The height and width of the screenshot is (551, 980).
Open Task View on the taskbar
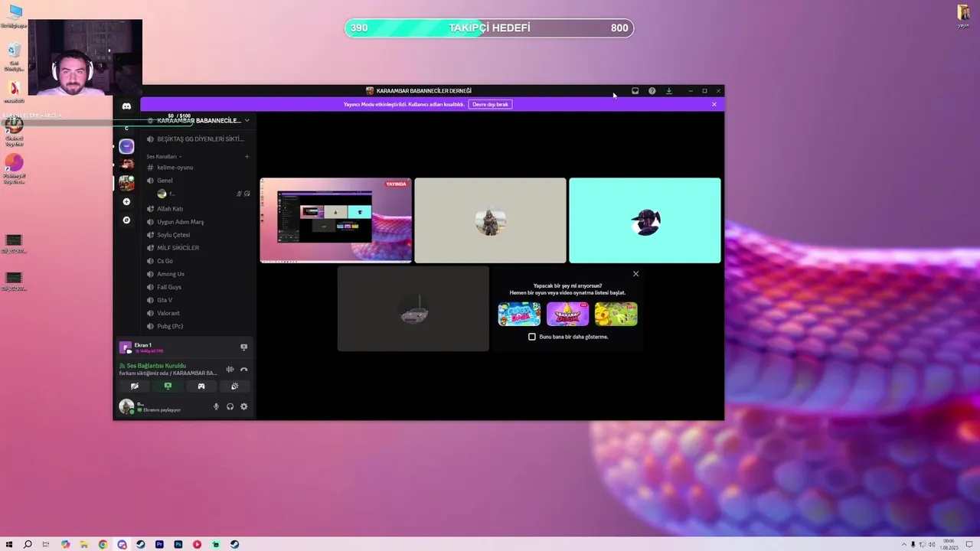46,545
